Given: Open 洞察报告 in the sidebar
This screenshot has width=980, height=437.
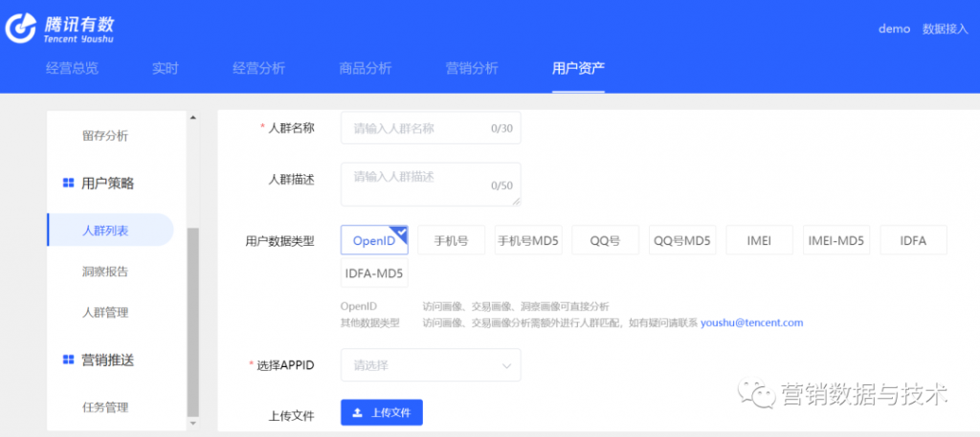Looking at the screenshot, I should 105,272.
